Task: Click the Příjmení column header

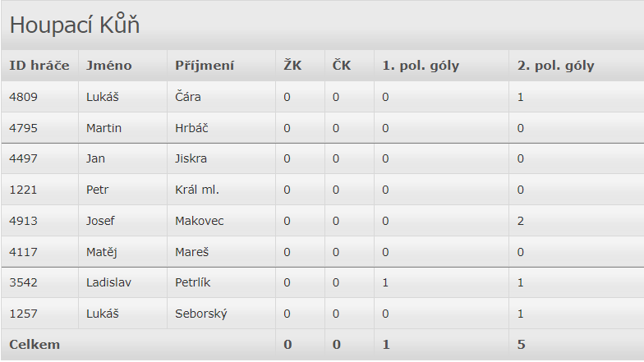Action: click(x=205, y=66)
